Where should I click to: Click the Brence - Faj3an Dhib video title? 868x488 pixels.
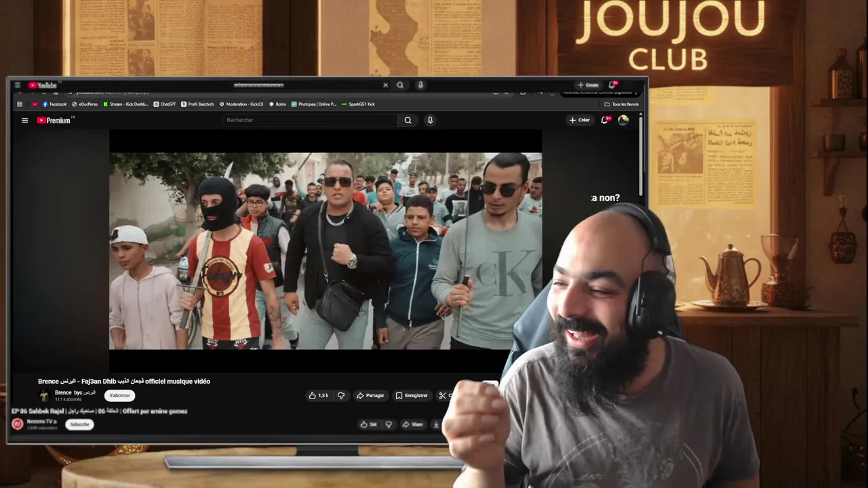click(x=124, y=382)
